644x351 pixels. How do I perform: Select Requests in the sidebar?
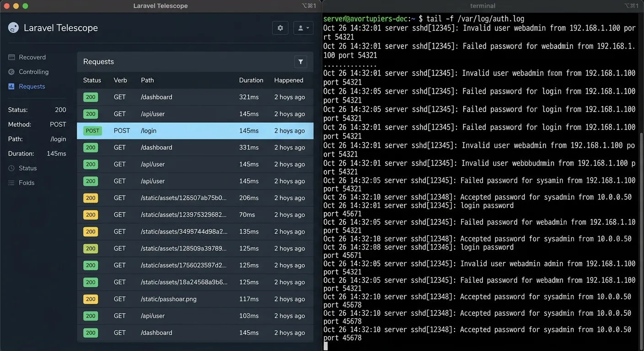32,86
